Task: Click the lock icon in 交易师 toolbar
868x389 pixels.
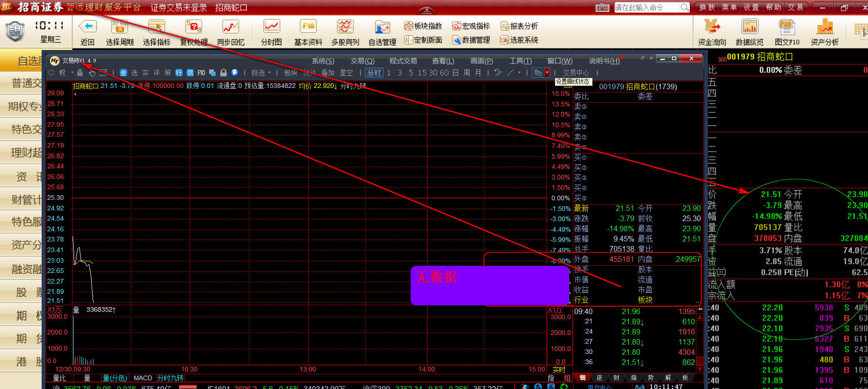Action: (x=223, y=73)
